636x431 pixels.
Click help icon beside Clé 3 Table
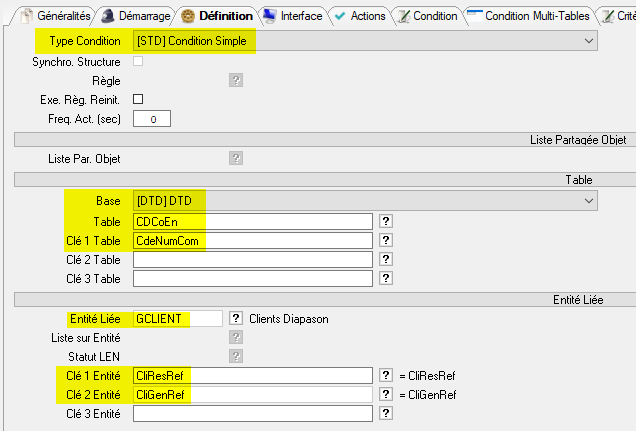(x=385, y=278)
